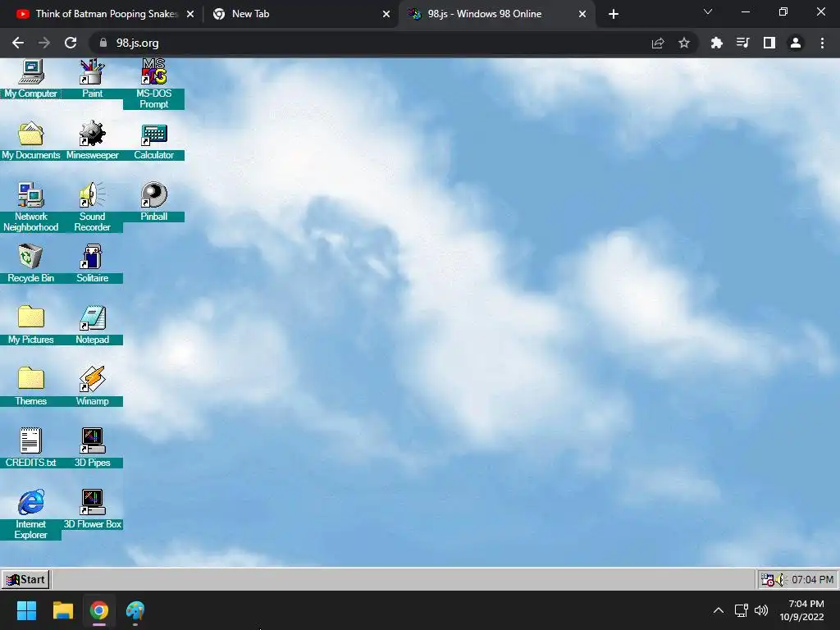840x630 pixels.
Task: Open the media control icon in Chrome
Action: 742,43
